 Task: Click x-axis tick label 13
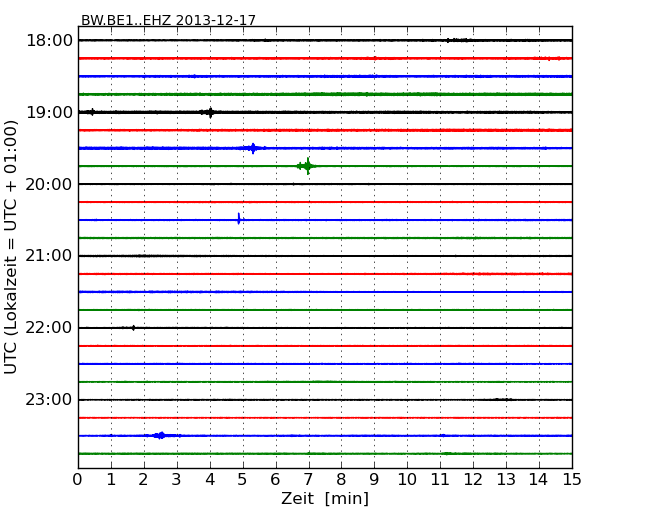point(506,480)
